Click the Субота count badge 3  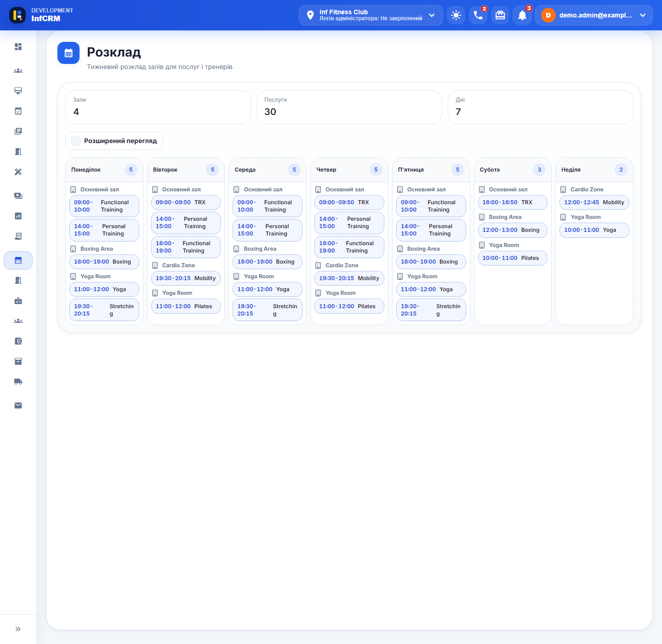click(x=539, y=170)
